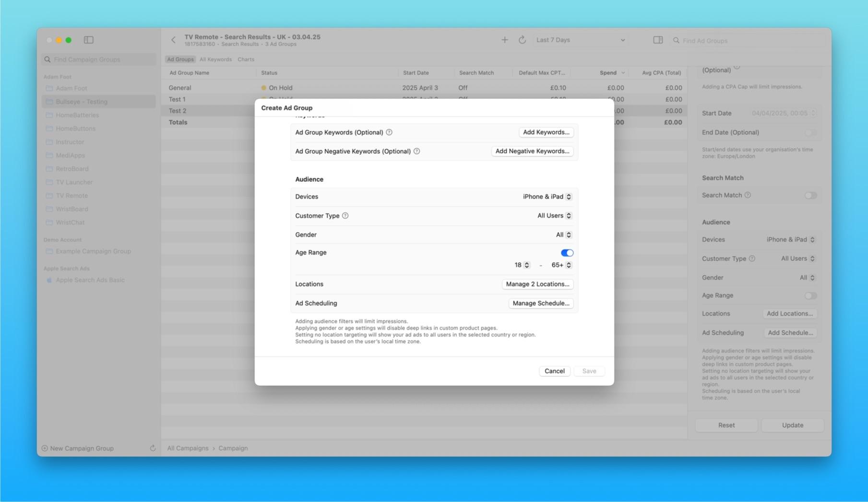Change the maximum age 65+ selector
The width and height of the screenshot is (868, 502).
click(x=561, y=265)
